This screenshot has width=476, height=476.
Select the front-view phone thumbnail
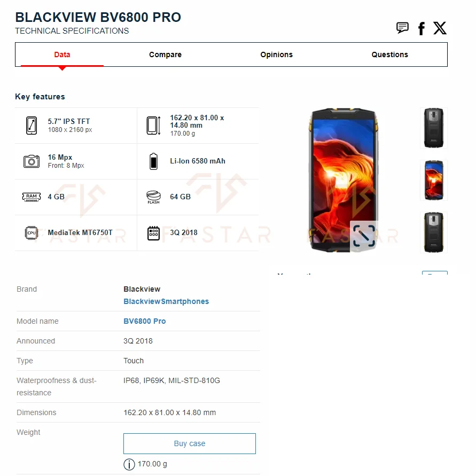tap(433, 181)
